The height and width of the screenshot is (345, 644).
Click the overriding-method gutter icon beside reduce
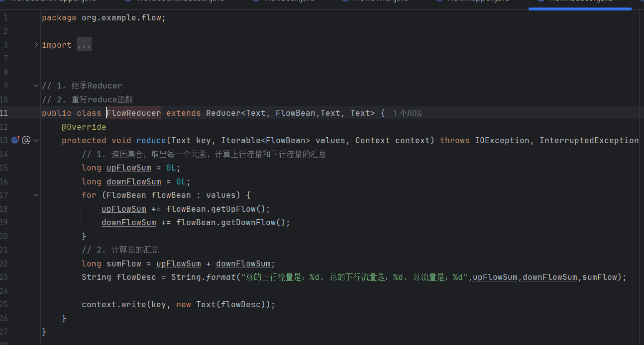(16, 140)
